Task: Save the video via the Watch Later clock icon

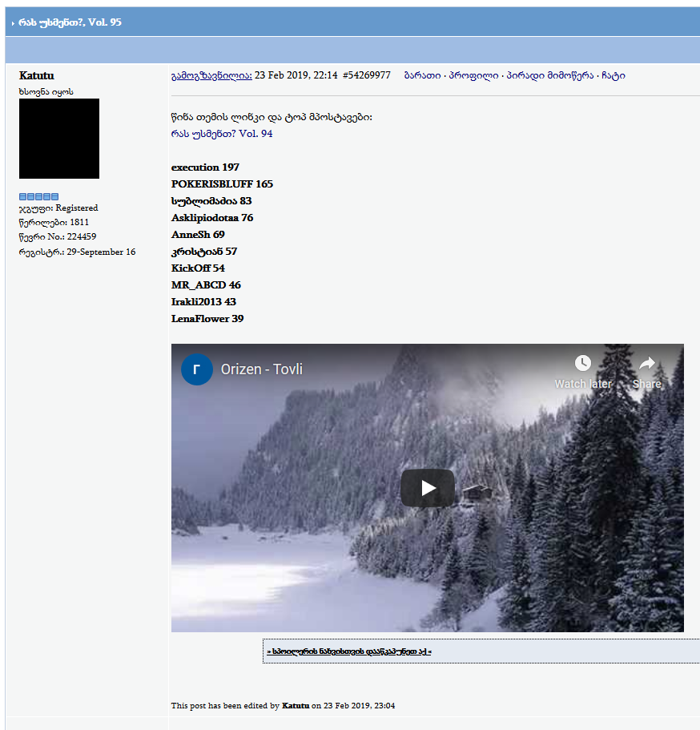Action: [583, 363]
